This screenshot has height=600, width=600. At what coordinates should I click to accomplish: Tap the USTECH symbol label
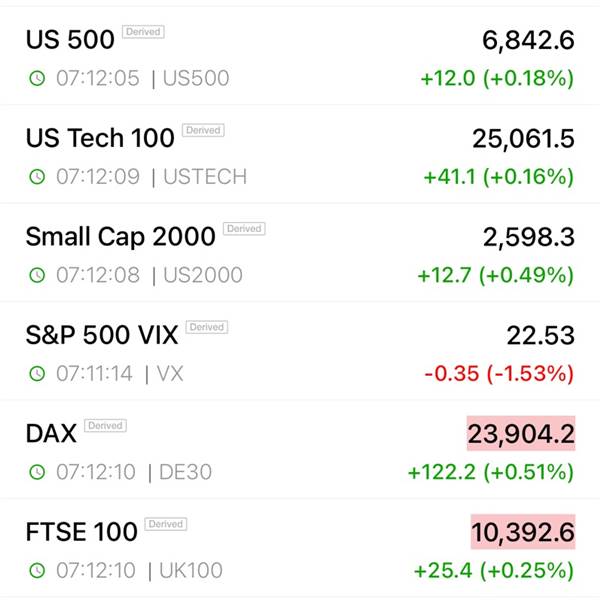(205, 177)
